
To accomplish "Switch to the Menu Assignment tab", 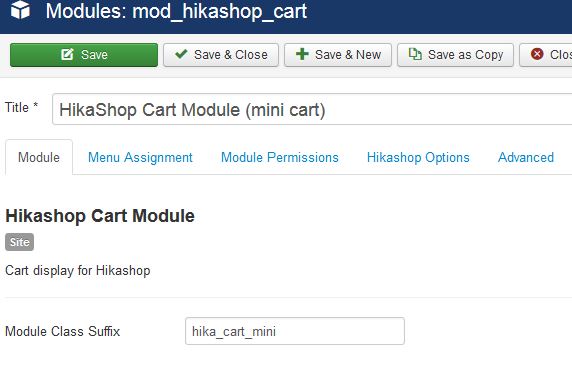I will [140, 158].
